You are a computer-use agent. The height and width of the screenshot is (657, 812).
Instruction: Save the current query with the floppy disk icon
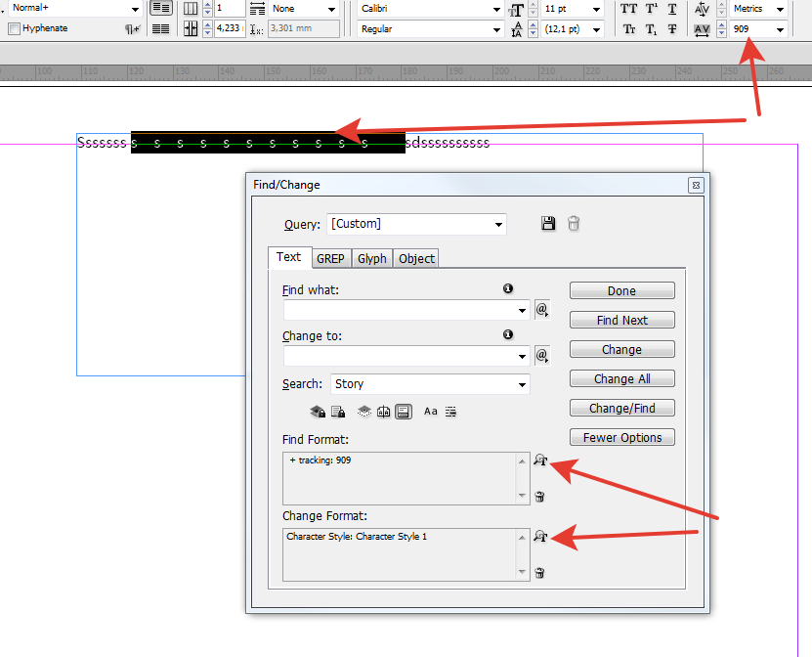[548, 223]
